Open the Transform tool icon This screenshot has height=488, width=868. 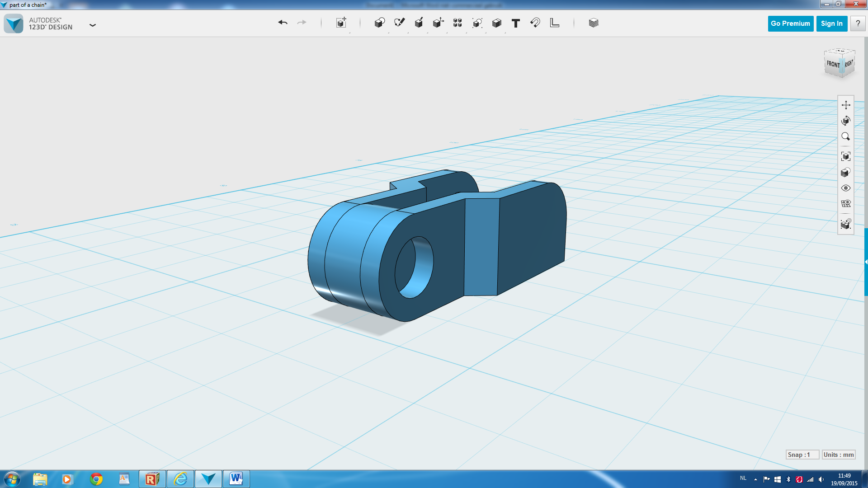[x=341, y=23]
